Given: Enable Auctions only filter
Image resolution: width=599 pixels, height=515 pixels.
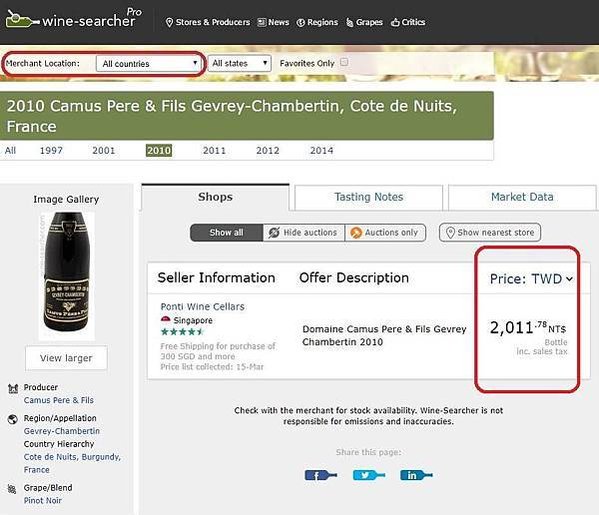Looking at the screenshot, I should (x=385, y=232).
